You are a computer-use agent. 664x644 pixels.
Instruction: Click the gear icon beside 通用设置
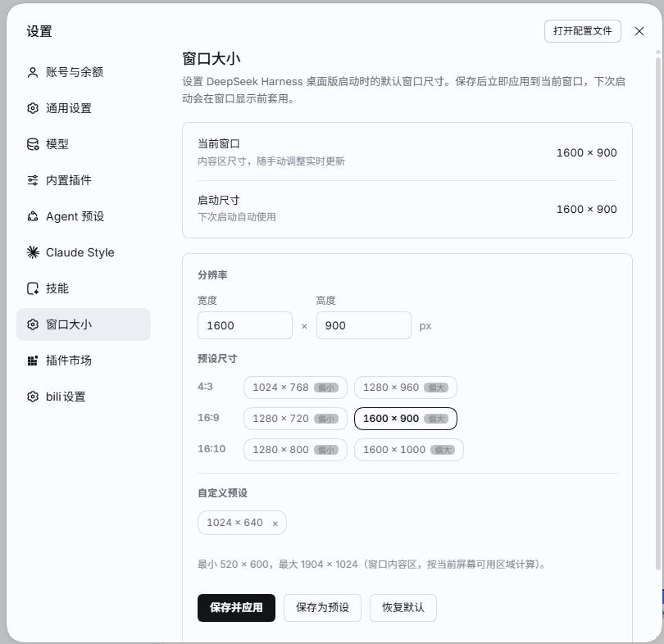(x=33, y=108)
